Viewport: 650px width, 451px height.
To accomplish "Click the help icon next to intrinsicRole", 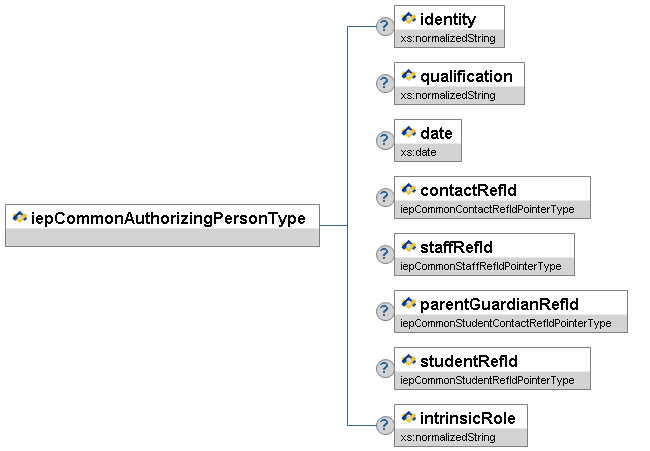I will (384, 425).
